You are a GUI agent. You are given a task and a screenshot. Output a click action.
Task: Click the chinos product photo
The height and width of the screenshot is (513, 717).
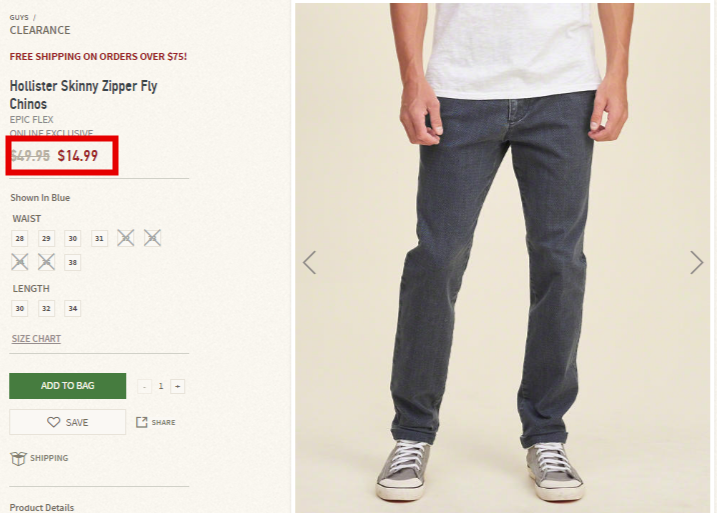[502, 258]
